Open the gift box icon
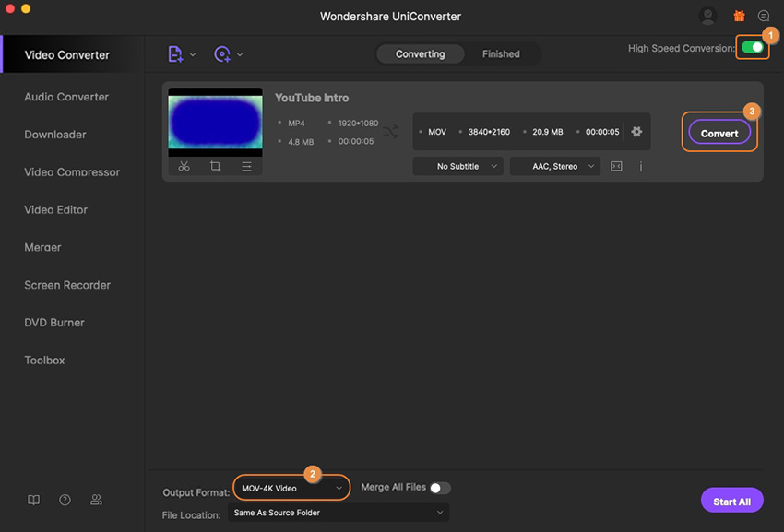The image size is (784, 532). click(739, 16)
